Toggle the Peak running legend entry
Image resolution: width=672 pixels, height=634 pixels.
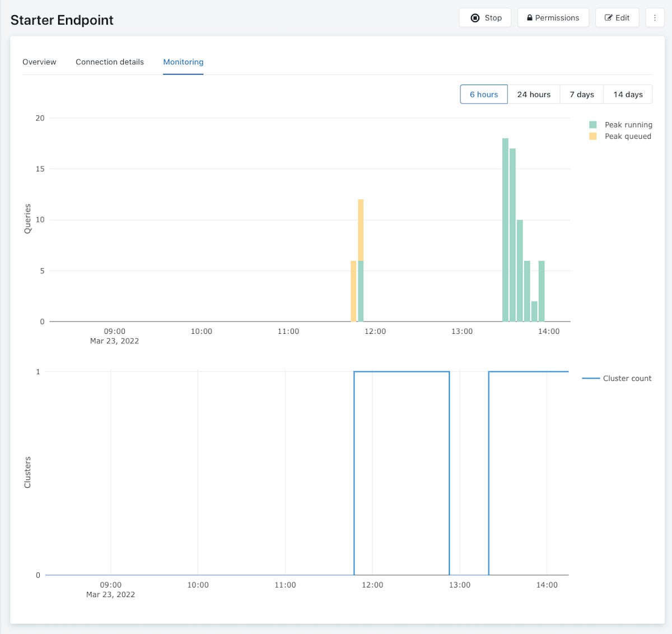(620, 125)
